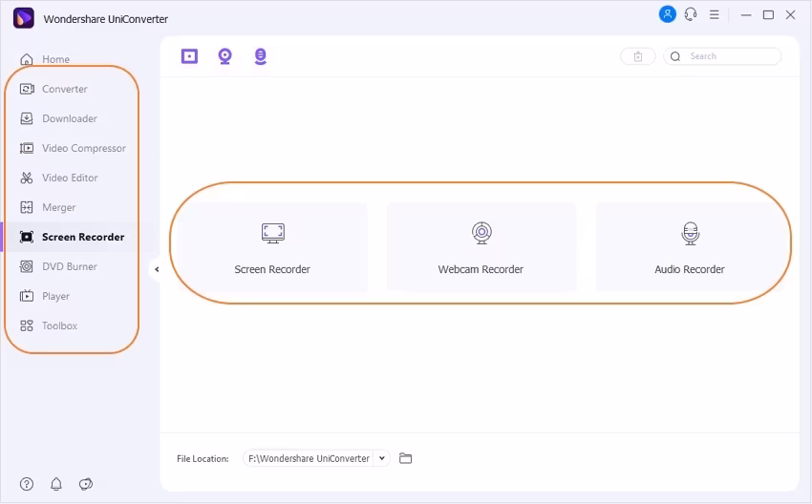Minimize the UniConverter window
Screen dimensions: 812x504
(x=746, y=15)
